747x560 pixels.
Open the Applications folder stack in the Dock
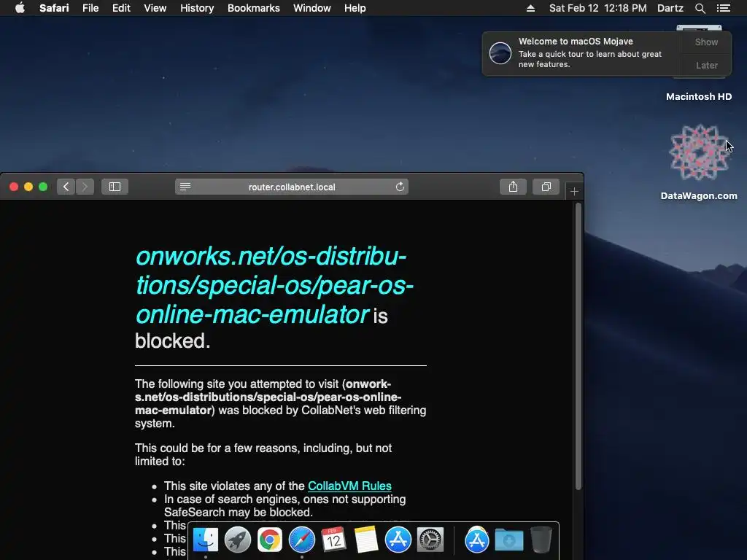(477, 540)
